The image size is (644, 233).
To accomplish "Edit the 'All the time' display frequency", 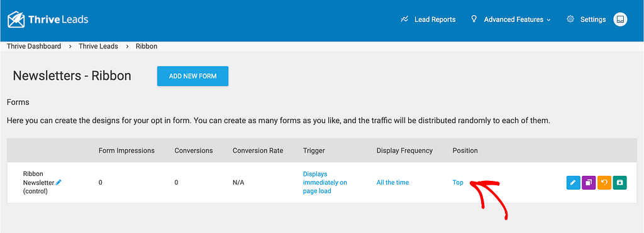I will [392, 183].
